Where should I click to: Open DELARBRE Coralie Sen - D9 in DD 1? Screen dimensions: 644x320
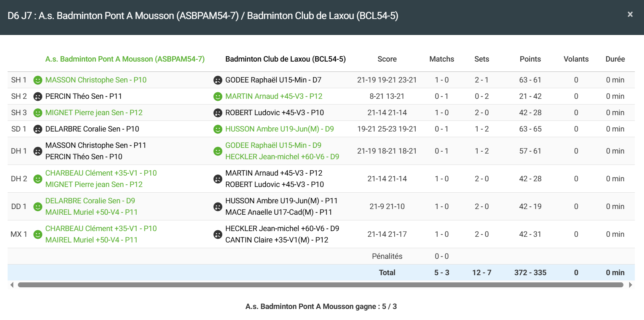(x=90, y=201)
